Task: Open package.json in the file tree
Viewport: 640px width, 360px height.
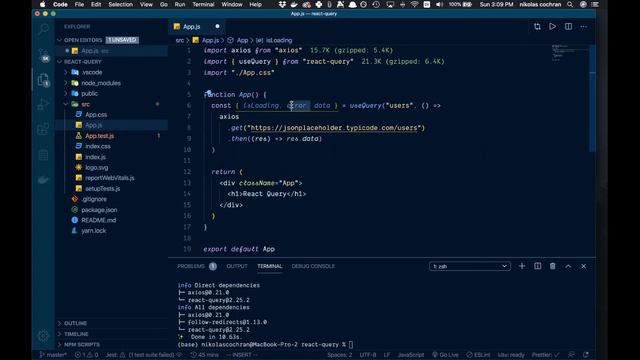Action: 99,210
